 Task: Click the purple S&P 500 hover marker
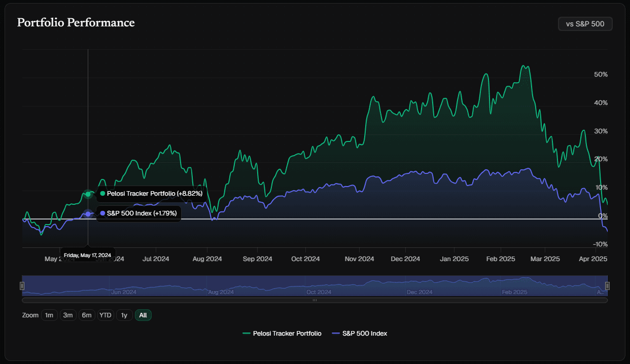tap(88, 214)
